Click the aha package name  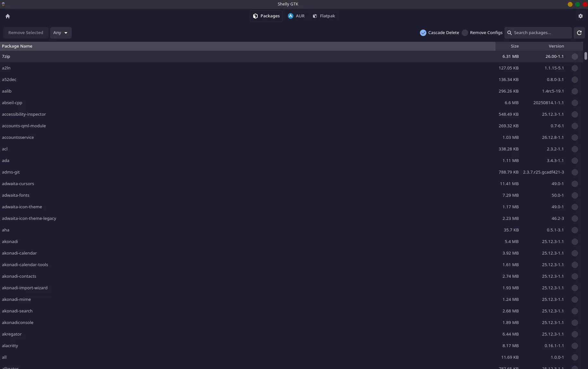(x=5, y=230)
